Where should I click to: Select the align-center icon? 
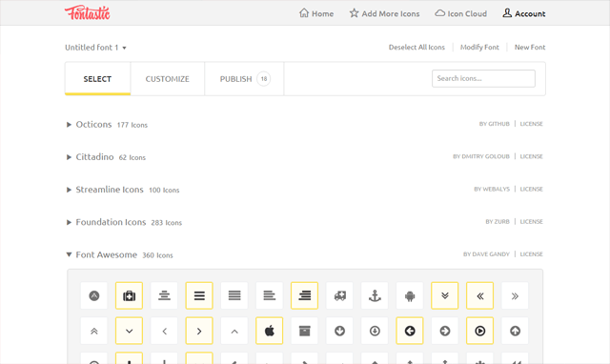[164, 296]
